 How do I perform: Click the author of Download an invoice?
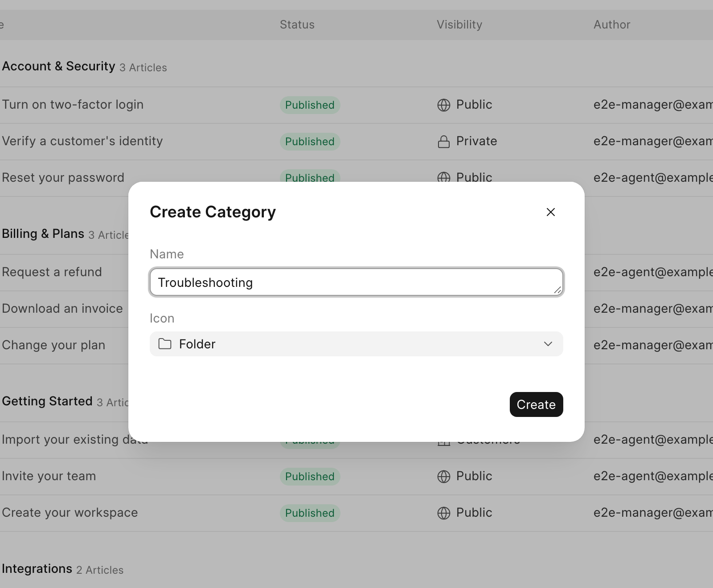pyautogui.click(x=653, y=309)
